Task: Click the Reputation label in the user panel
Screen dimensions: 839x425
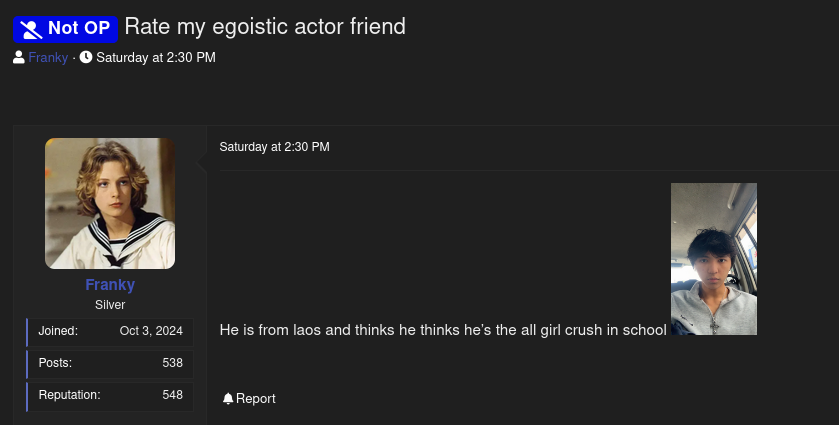Action: click(x=70, y=395)
